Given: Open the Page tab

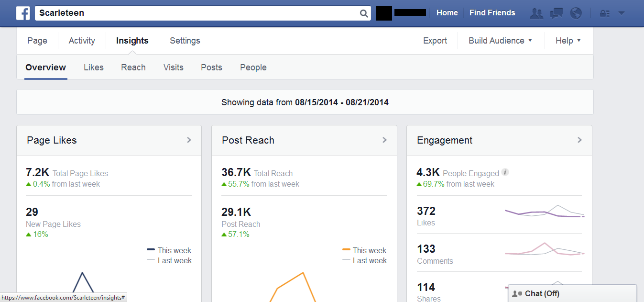Looking at the screenshot, I should pyautogui.click(x=37, y=41).
